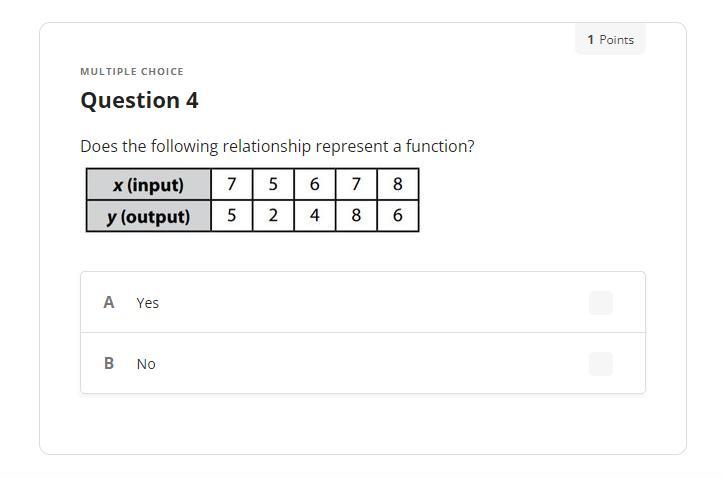
Task: Click the input row cell containing 5
Action: pyautogui.click(x=273, y=185)
